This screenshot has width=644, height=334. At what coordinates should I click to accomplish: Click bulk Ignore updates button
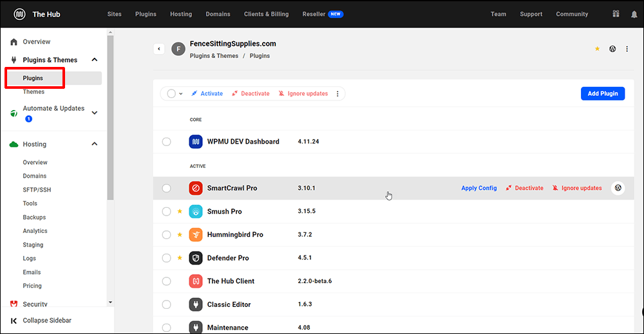point(303,93)
